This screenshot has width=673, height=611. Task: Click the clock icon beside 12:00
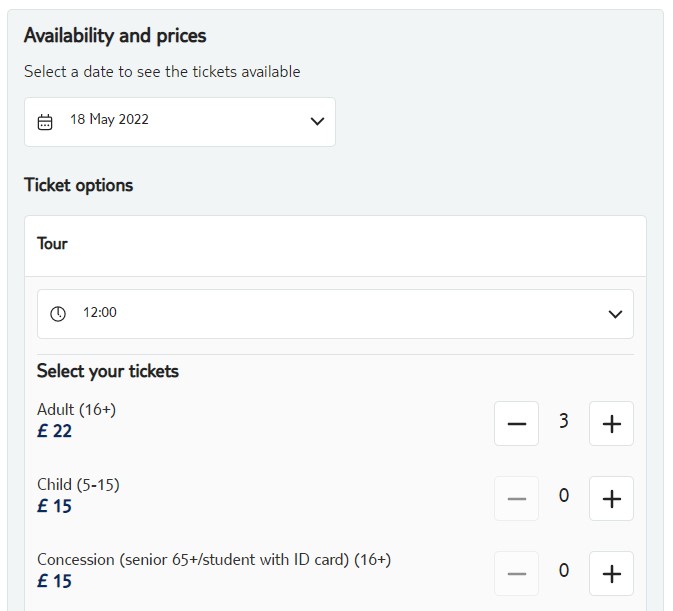(x=58, y=314)
